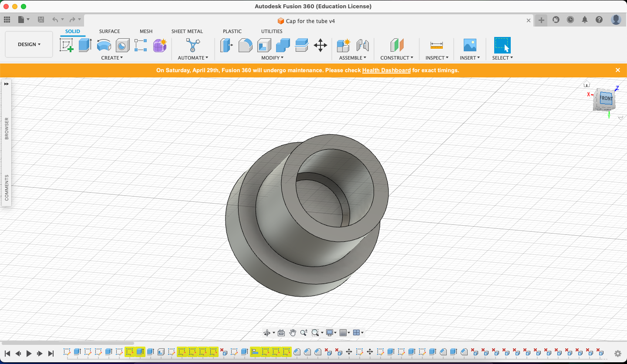Click the Measure tool icon
Image resolution: width=627 pixels, height=364 pixels.
point(436,45)
